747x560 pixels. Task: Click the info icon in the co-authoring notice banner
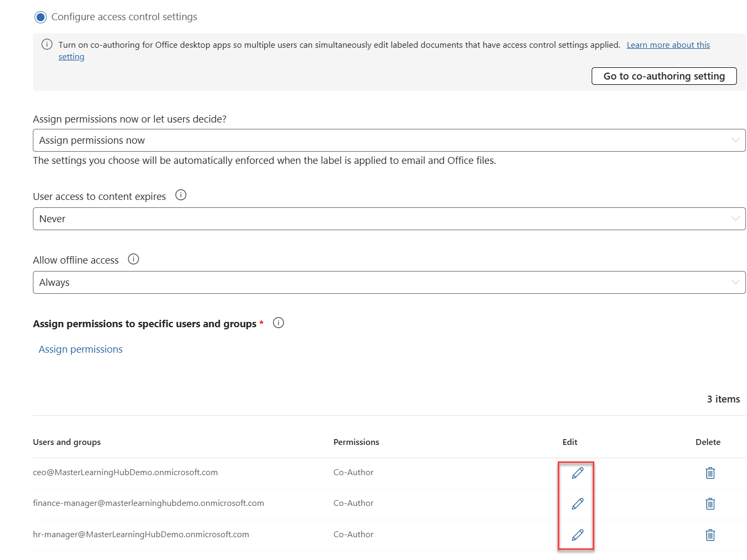47,45
